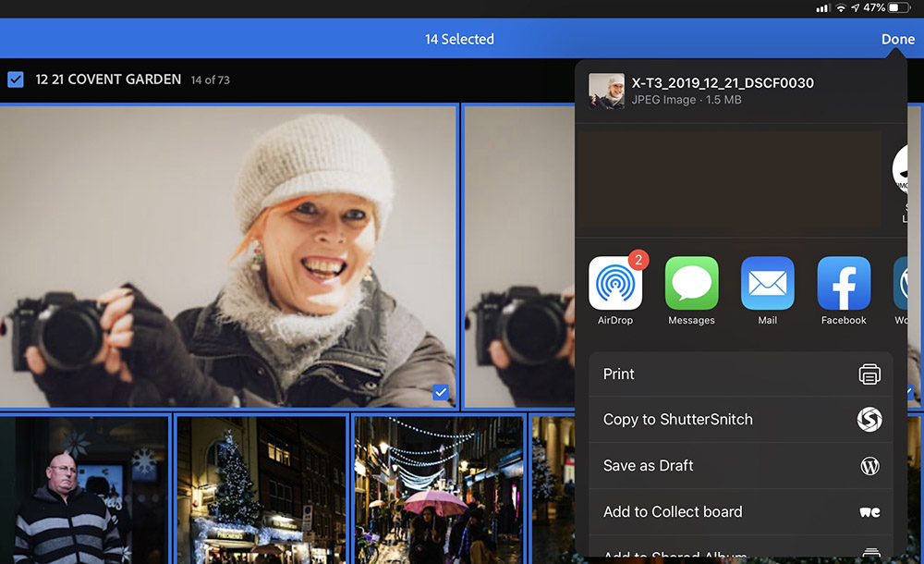Screen dimensions: 924x564
Task: Share via the Mail icon
Action: click(767, 284)
